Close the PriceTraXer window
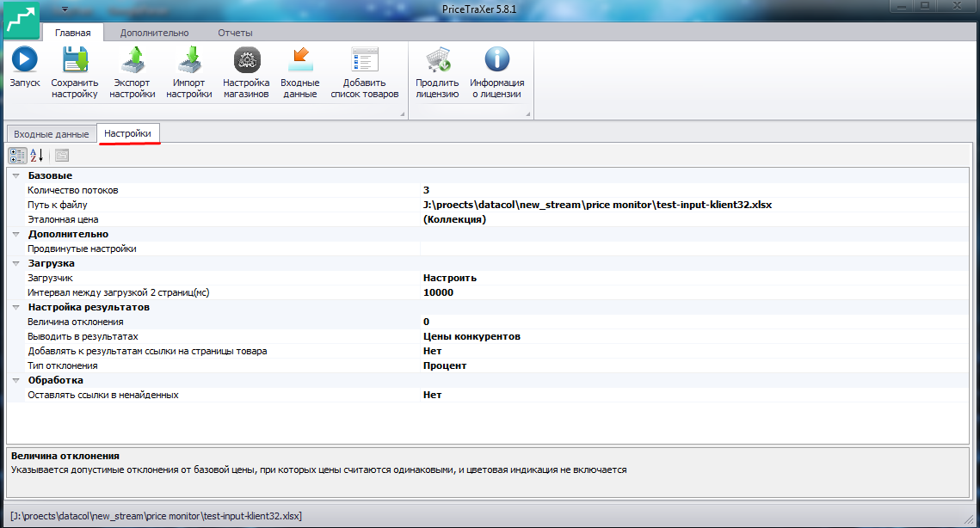The height and width of the screenshot is (528, 980). (958, 6)
